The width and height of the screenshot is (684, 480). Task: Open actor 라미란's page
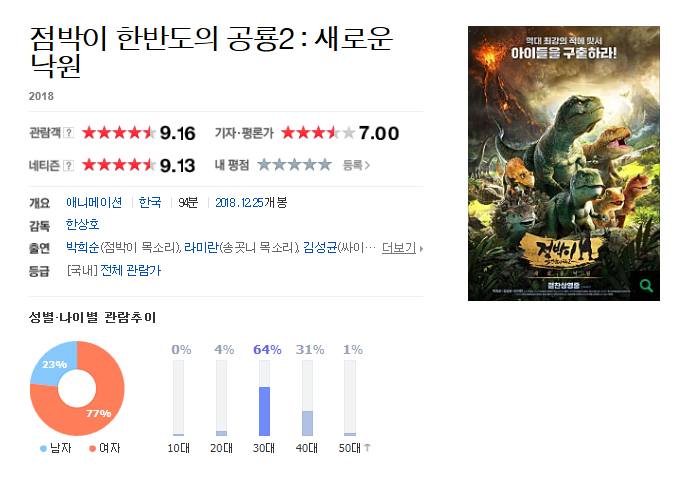click(x=201, y=247)
